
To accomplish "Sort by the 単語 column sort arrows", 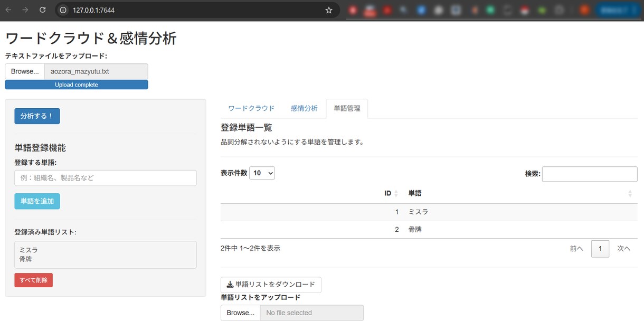I will [x=630, y=194].
